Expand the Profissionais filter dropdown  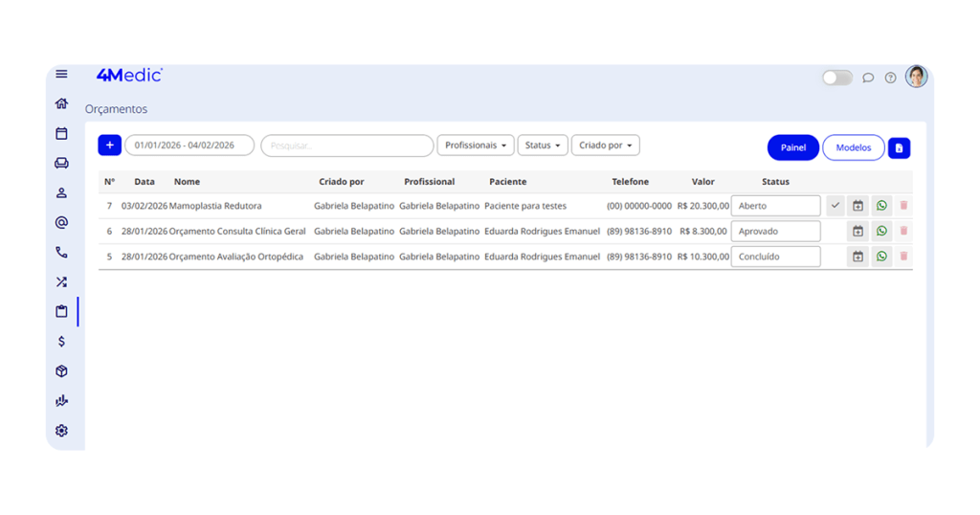[476, 146]
